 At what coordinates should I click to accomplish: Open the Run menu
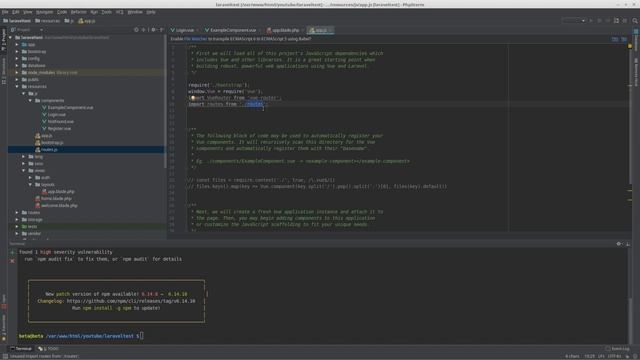94,12
